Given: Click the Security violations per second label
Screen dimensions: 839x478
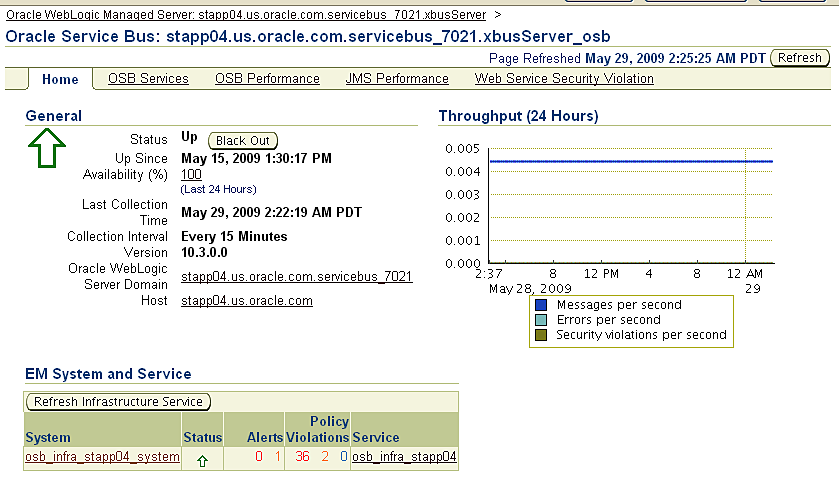Looking at the screenshot, I should (x=641, y=335).
